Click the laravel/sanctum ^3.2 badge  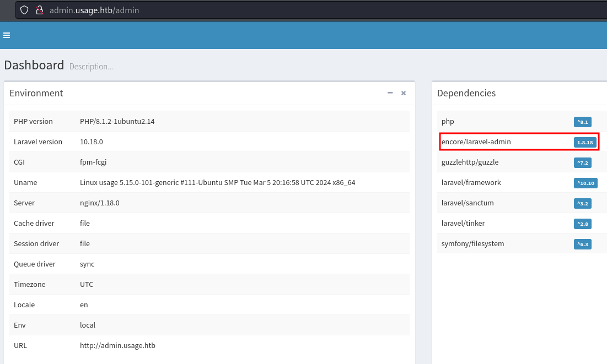[x=582, y=203]
